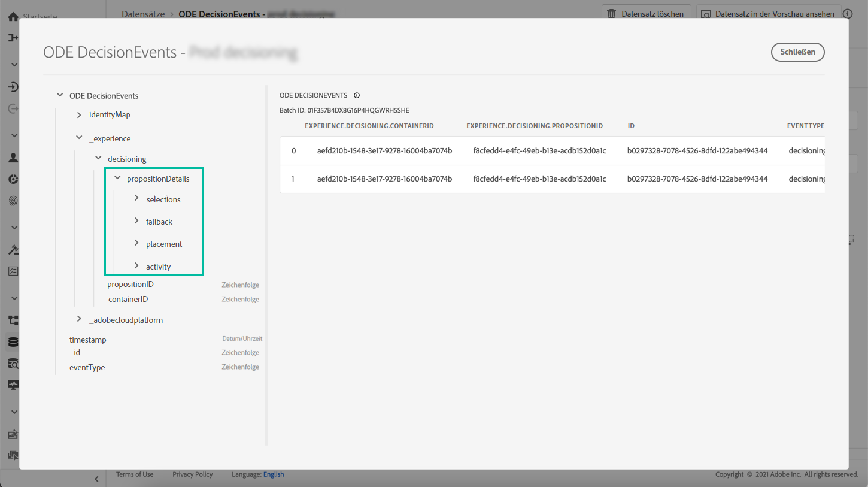Collapse the first sidebar section chevron below workflows
Image resolution: width=868 pixels, height=487 pixels.
pos(14,64)
